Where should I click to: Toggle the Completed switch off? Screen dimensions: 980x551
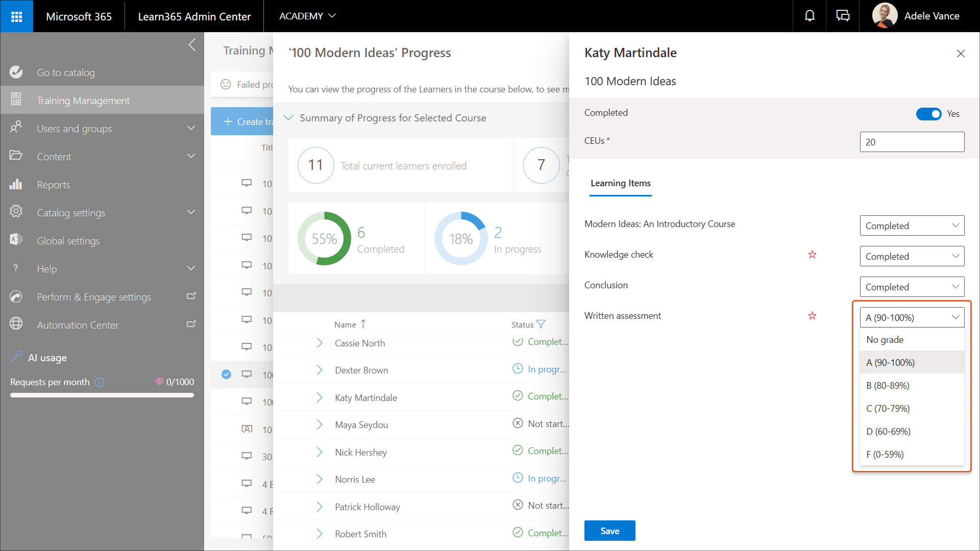(928, 114)
